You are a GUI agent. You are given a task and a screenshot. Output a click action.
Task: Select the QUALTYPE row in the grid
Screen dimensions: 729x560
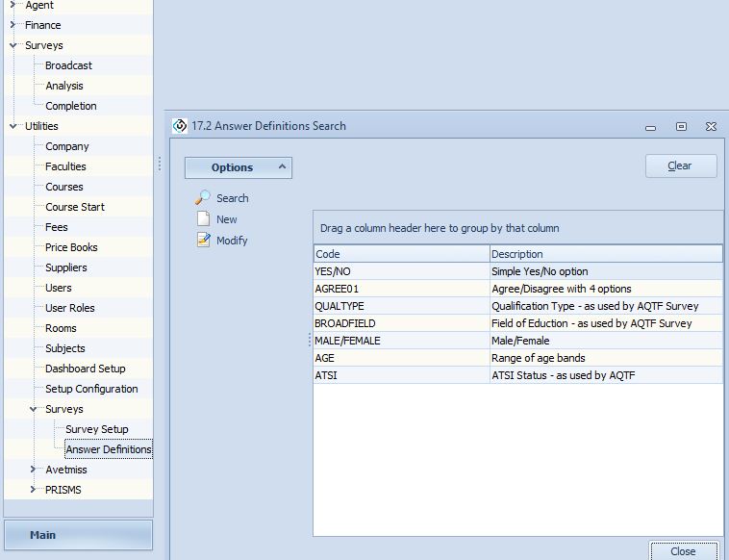[401, 306]
